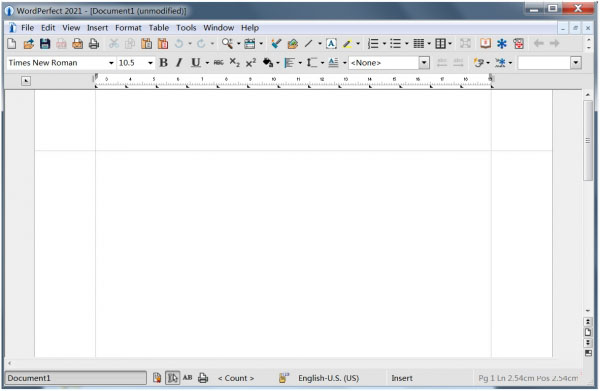Print the document using printer icon
Image resolution: width=600 pixels, height=391 pixels.
click(94, 44)
